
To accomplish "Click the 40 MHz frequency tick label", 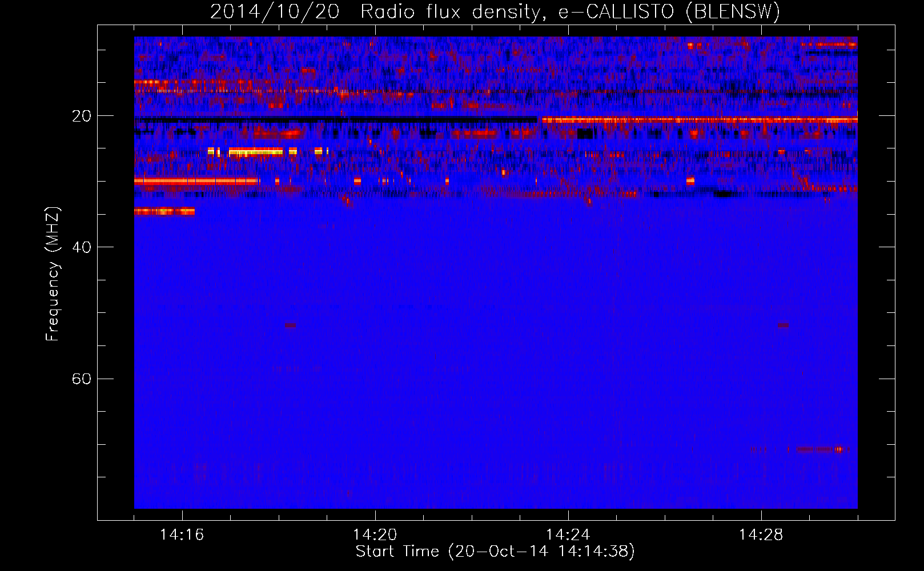I will [x=82, y=247].
